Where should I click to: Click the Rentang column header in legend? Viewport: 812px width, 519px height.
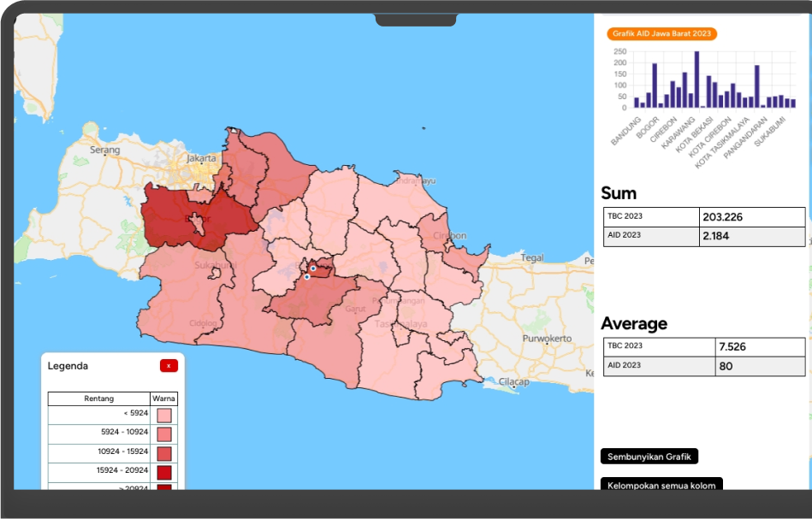coord(98,398)
